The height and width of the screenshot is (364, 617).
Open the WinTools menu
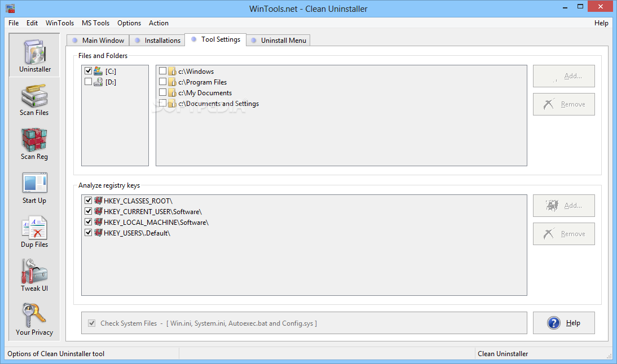59,23
